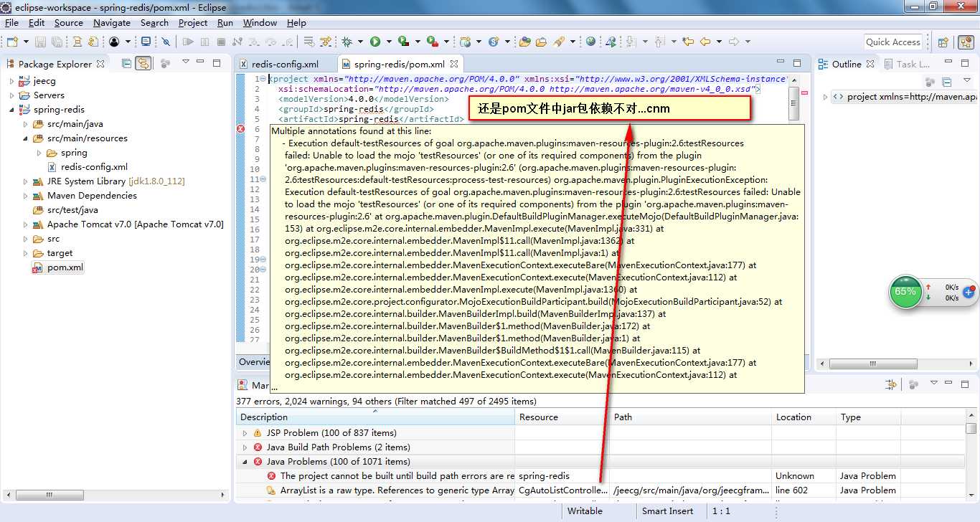Click the Back navigation yellow arrow
Image resolution: width=980 pixels, height=522 pixels.
coord(706,42)
